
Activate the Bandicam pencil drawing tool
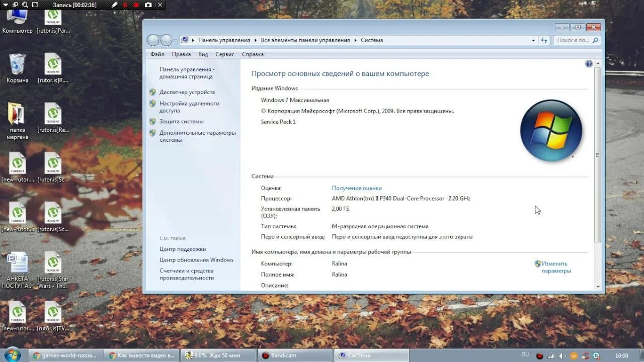tap(114, 5)
